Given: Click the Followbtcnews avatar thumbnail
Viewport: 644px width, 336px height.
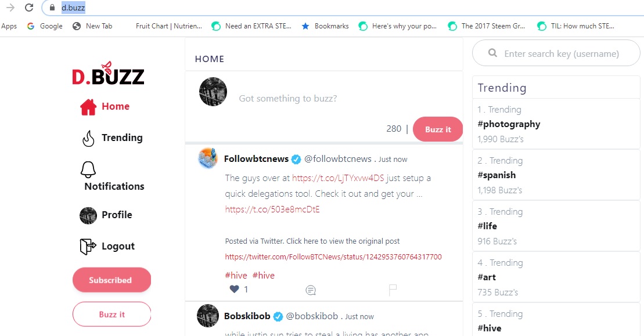Looking at the screenshot, I should [x=208, y=158].
